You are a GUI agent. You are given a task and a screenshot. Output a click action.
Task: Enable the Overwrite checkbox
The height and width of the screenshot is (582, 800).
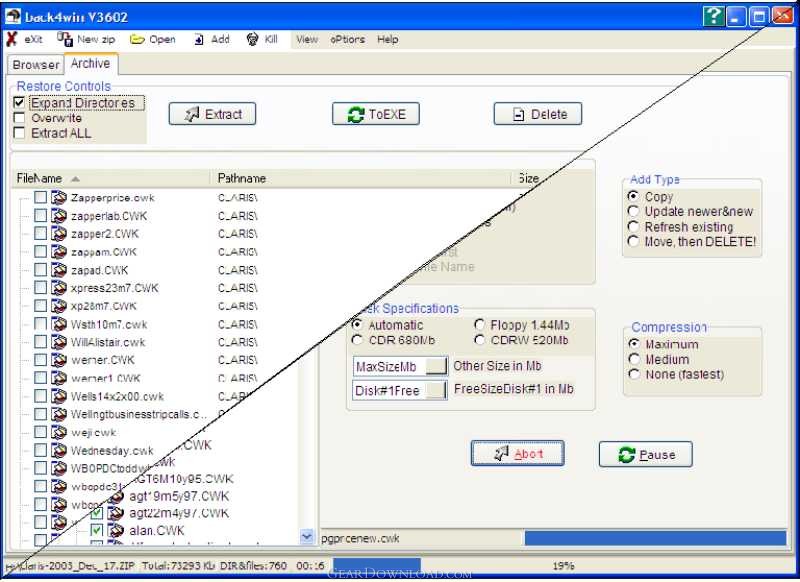pos(19,118)
